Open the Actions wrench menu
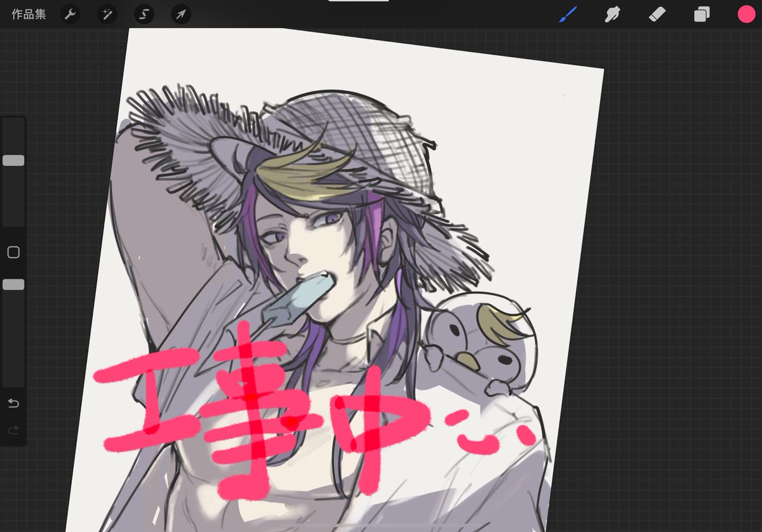The image size is (762, 532). pos(70,15)
